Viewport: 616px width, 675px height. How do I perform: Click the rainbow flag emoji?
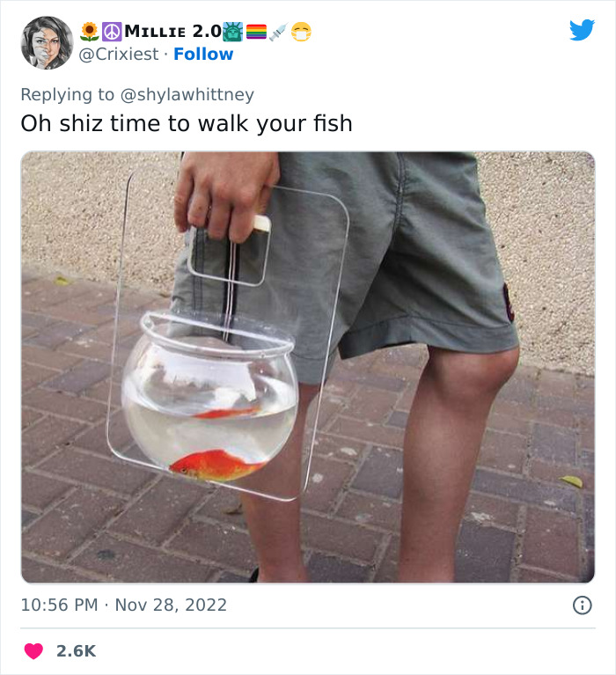[256, 32]
